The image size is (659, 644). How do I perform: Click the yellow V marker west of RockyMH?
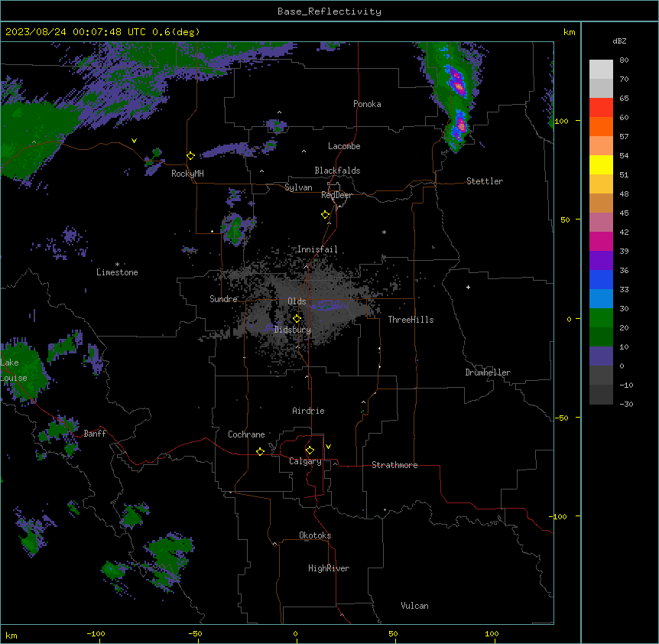(134, 141)
